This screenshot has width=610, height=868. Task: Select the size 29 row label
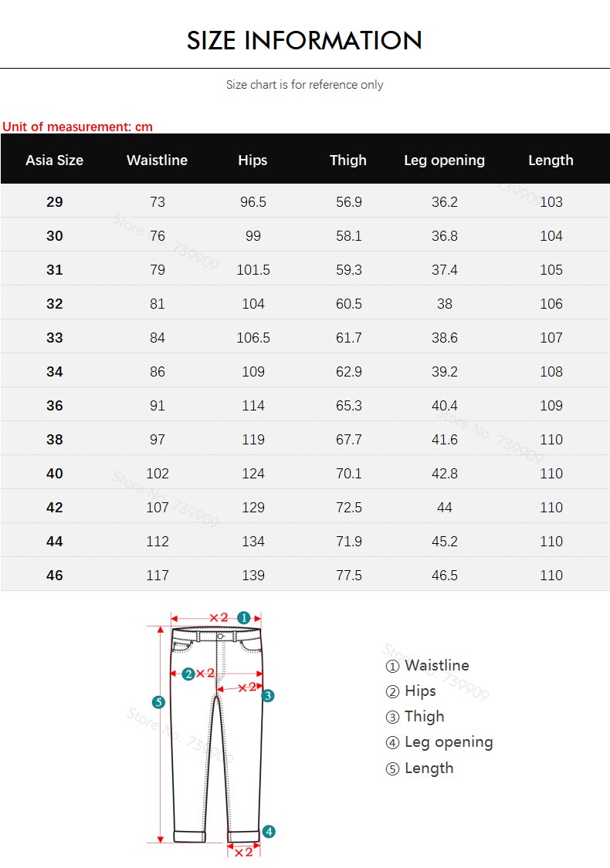pyautogui.click(x=54, y=202)
